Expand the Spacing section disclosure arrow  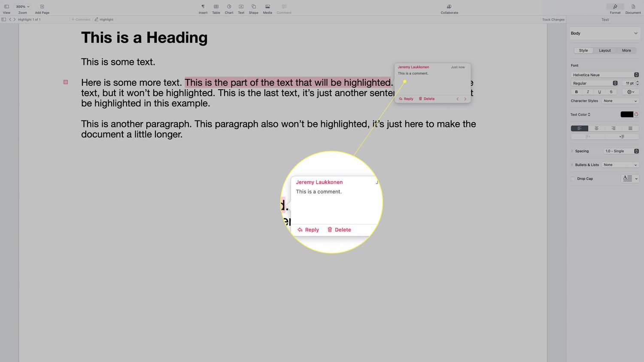click(x=572, y=151)
